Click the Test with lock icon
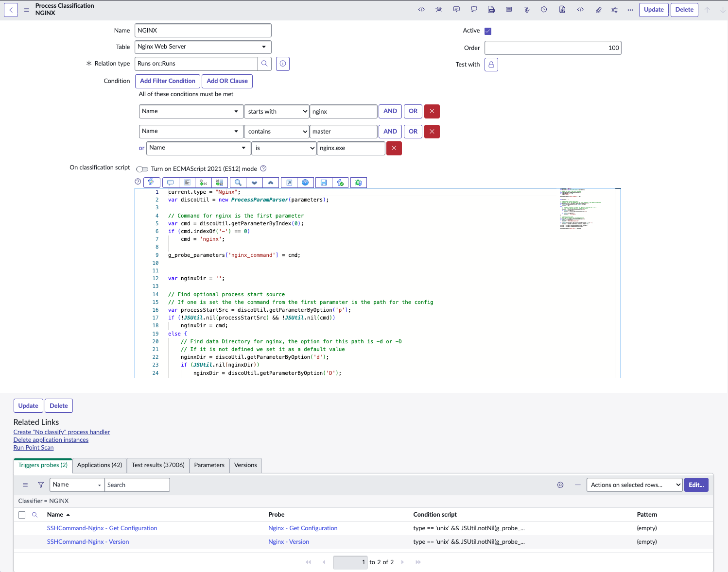This screenshot has width=728, height=572. (x=491, y=65)
